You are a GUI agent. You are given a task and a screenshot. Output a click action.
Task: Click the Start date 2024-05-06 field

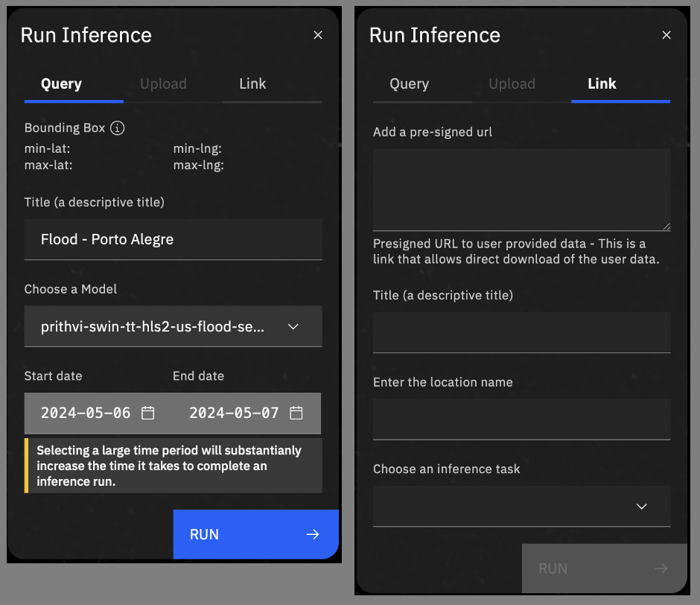(86, 413)
